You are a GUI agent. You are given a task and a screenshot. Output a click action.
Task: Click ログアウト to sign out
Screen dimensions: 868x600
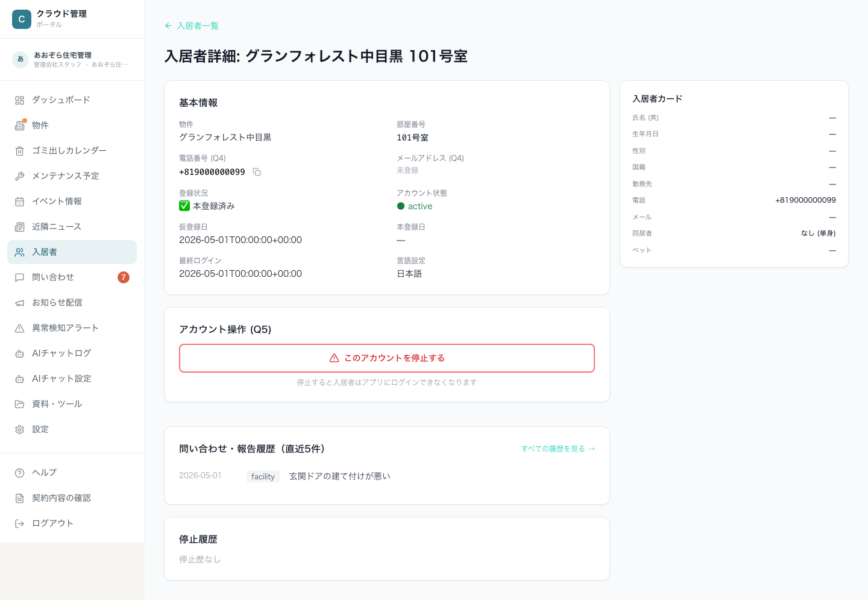click(72, 523)
